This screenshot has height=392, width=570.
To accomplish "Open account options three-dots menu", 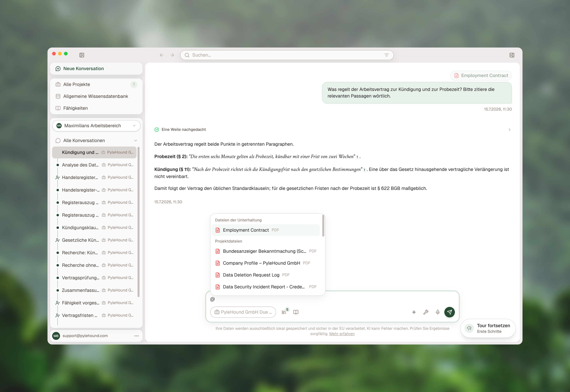I will coord(136,336).
